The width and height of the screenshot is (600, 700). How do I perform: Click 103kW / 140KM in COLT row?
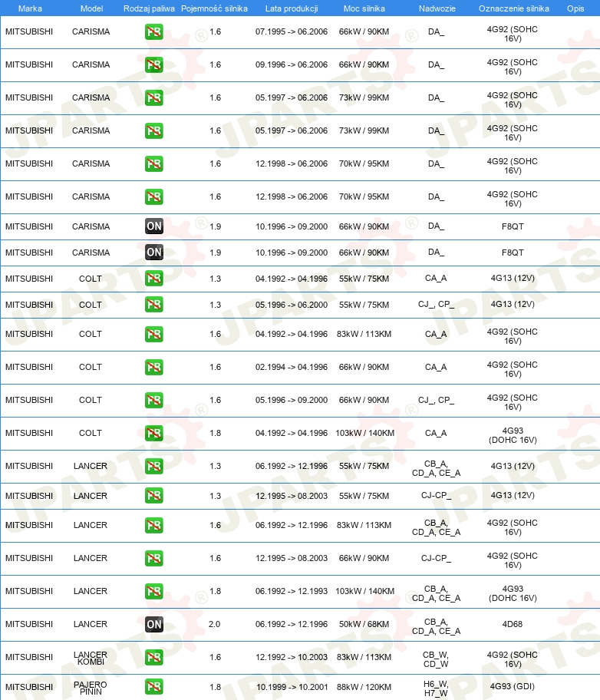[x=364, y=433]
